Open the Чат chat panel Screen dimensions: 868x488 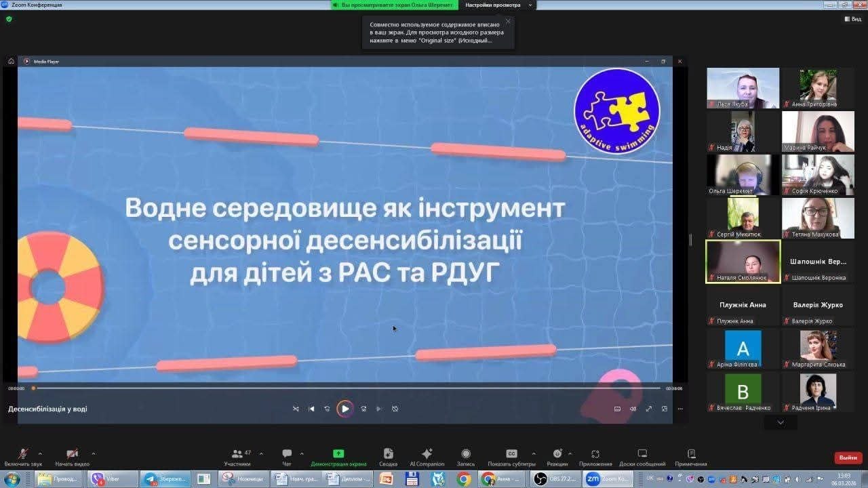[287, 455]
